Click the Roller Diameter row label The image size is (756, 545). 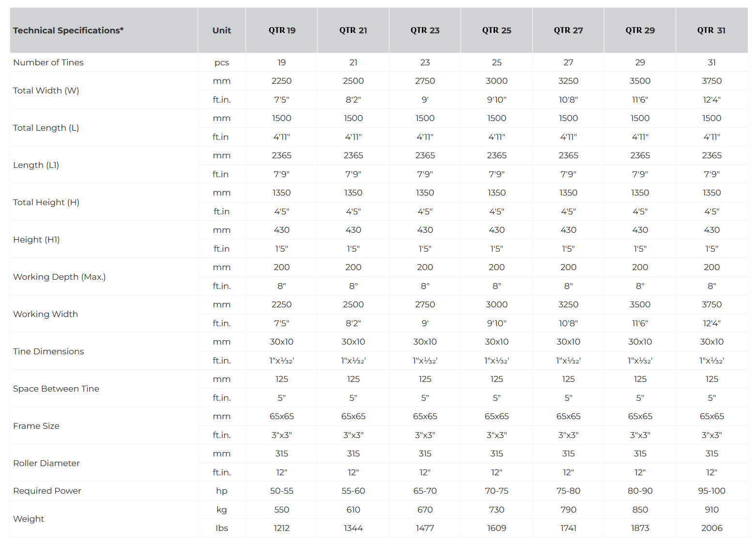click(x=46, y=463)
